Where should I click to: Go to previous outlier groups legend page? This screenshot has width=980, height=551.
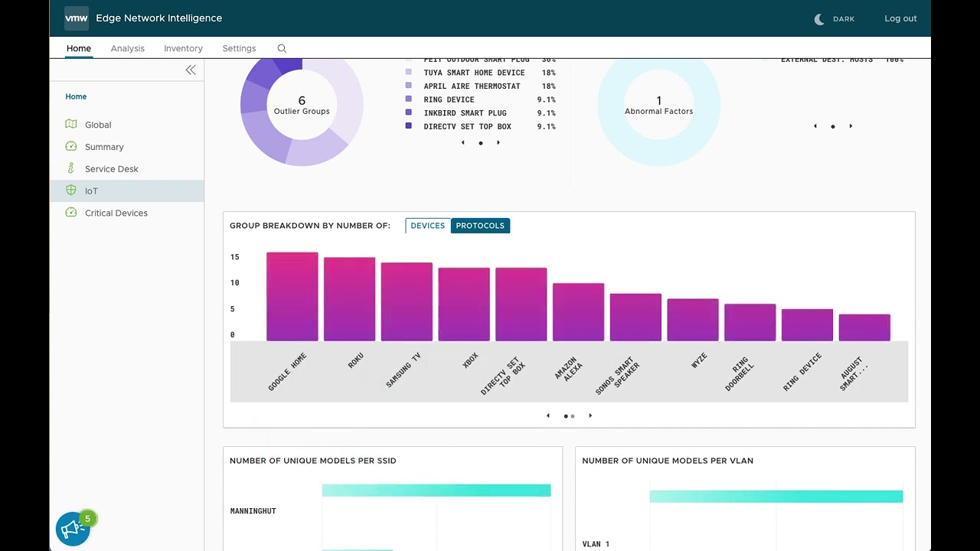[462, 142]
